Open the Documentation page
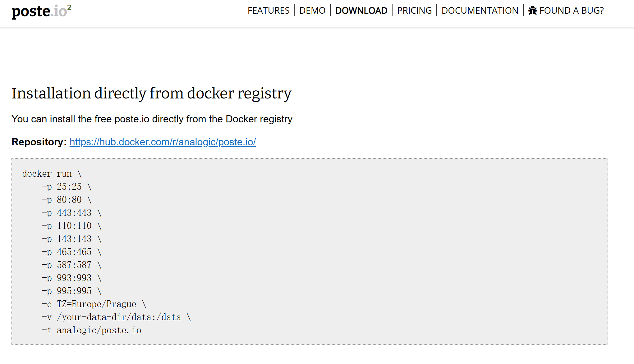This screenshot has height=364, width=634. (x=480, y=11)
